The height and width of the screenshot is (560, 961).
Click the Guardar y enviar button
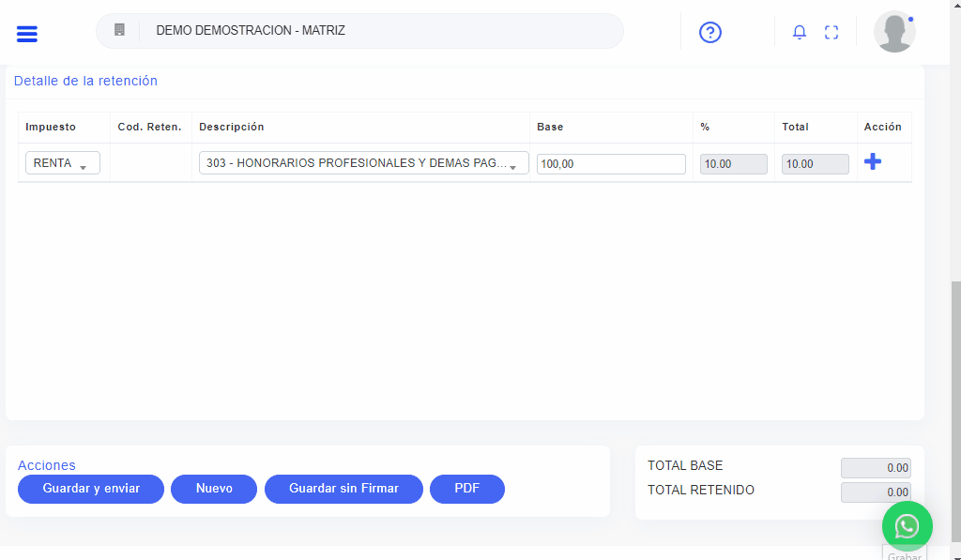tap(91, 489)
